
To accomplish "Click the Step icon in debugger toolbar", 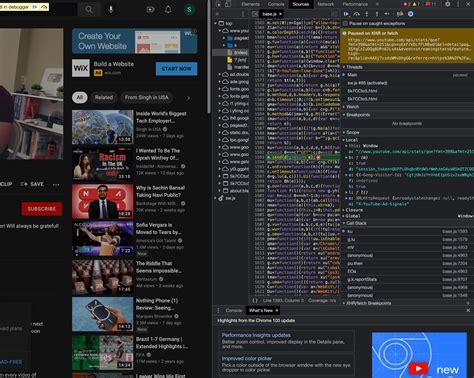I will [x=387, y=14].
